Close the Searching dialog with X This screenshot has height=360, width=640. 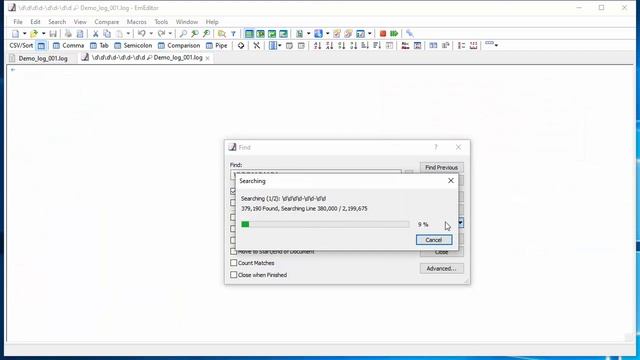pyautogui.click(x=451, y=180)
